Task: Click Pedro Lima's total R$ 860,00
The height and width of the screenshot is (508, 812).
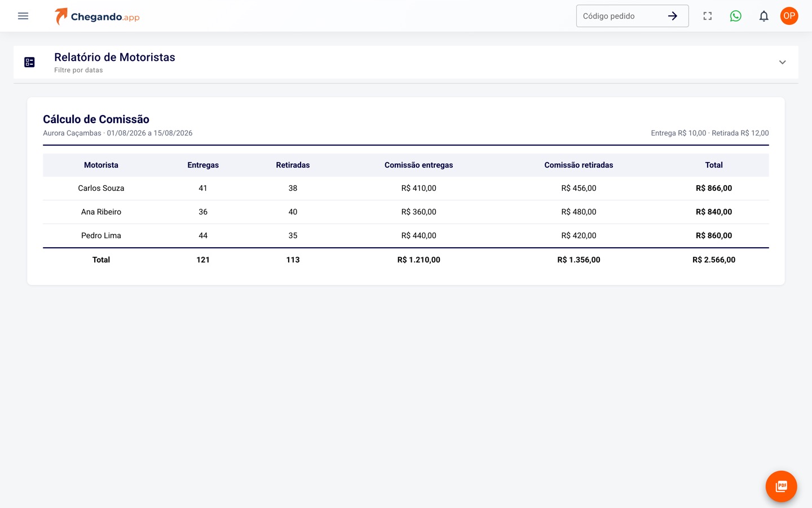Action: [714, 235]
